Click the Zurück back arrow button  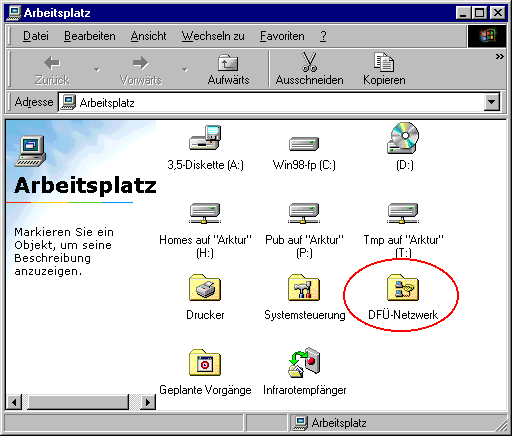pos(52,70)
